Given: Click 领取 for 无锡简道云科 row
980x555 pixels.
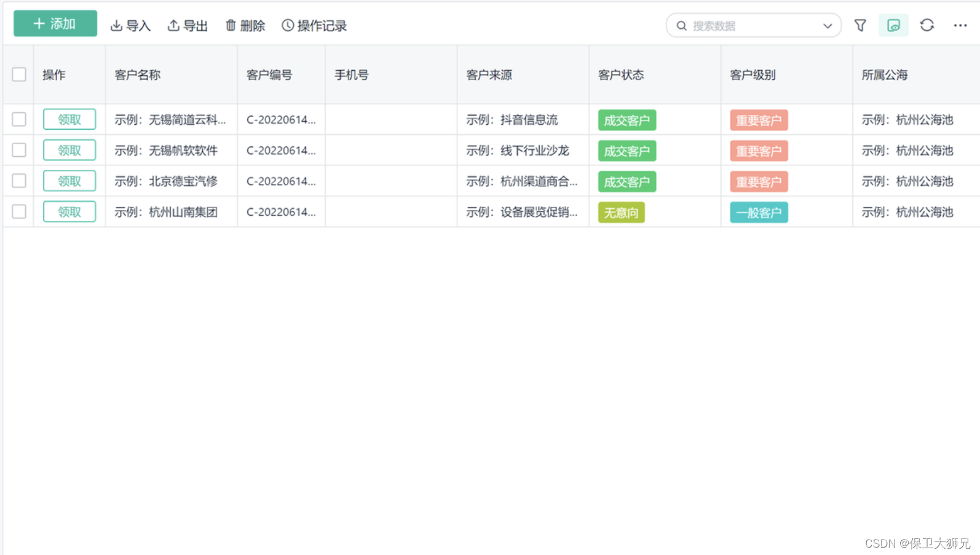Looking at the screenshot, I should [69, 119].
